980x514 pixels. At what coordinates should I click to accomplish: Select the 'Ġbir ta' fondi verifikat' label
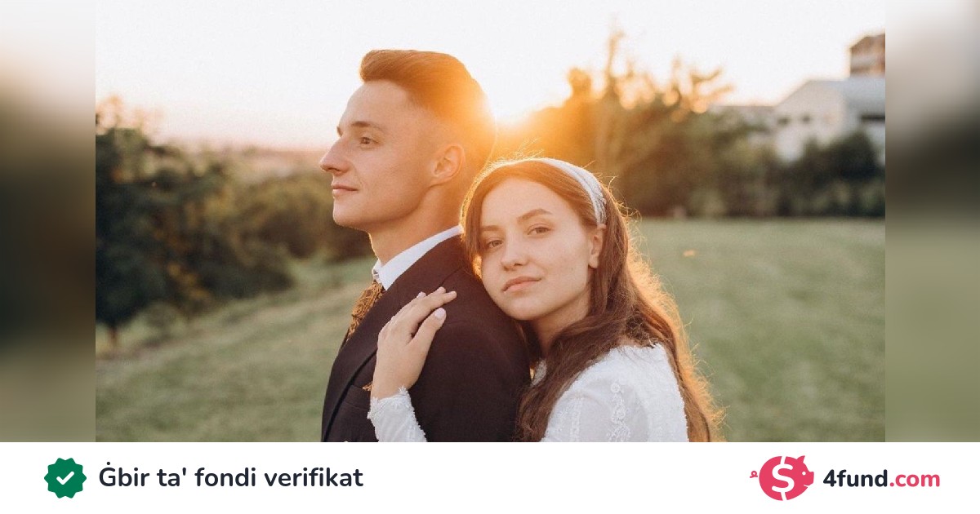click(x=231, y=478)
